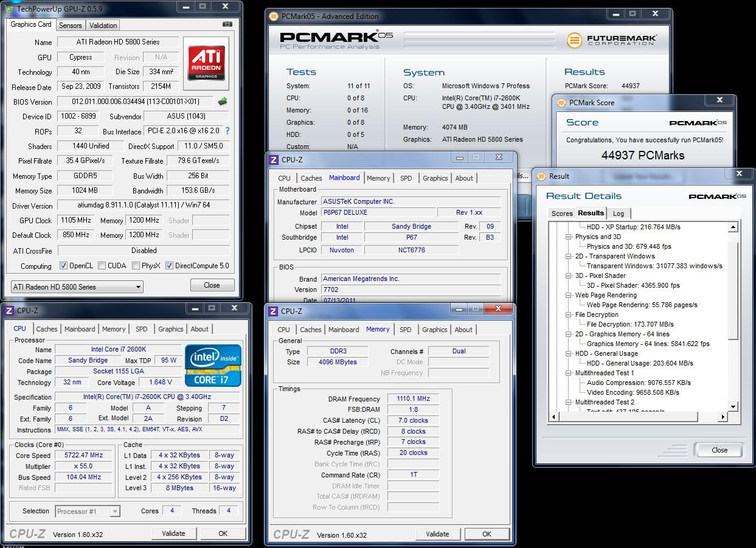Click the BIOS save chip icon in GPU-Z

click(223, 102)
